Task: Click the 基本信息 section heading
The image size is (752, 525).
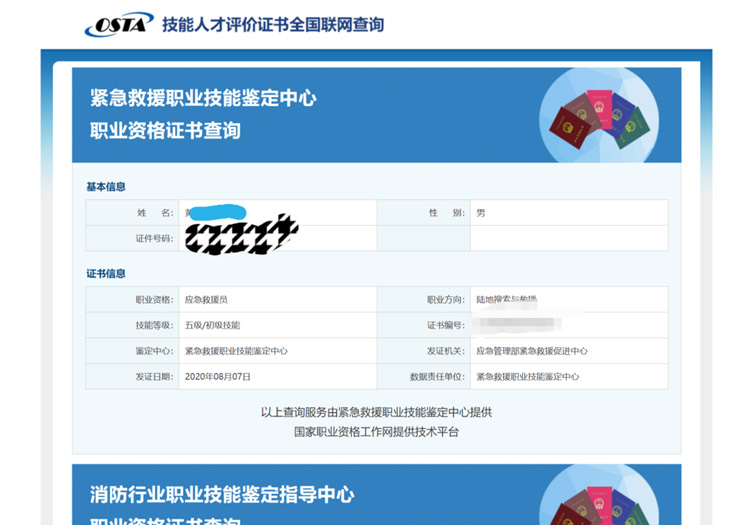Action: (106, 187)
